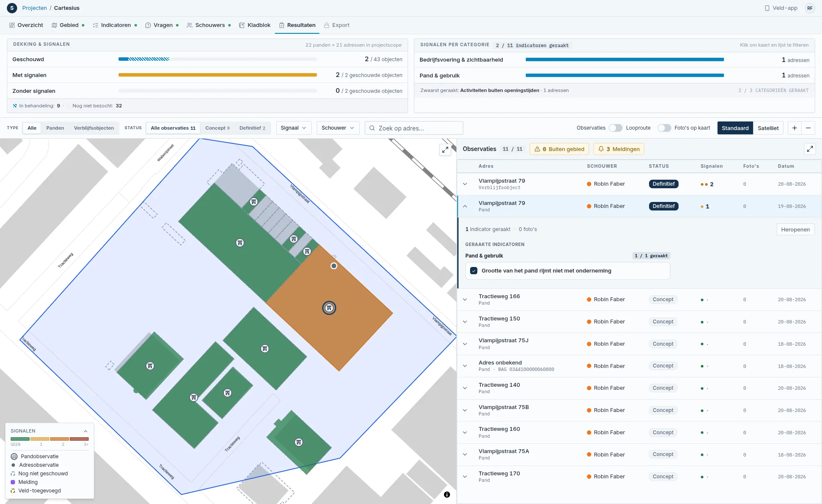822x504 pixels.
Task: Click the Geschouwd progress bar
Action: 217,59
